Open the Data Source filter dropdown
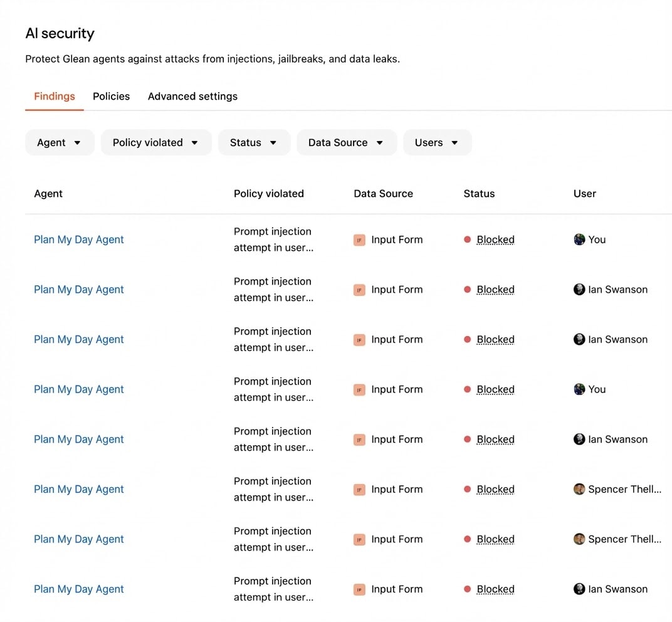The width and height of the screenshot is (672, 622). coord(346,142)
